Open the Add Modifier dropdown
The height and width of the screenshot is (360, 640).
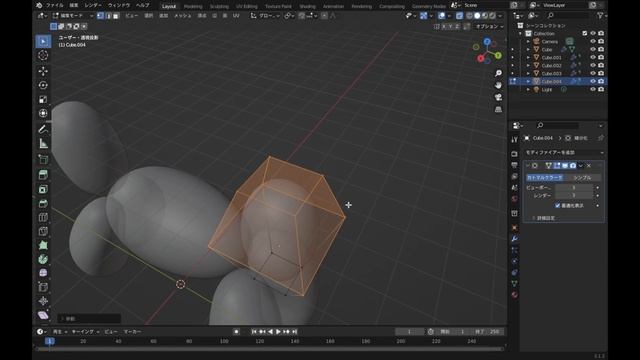point(564,152)
